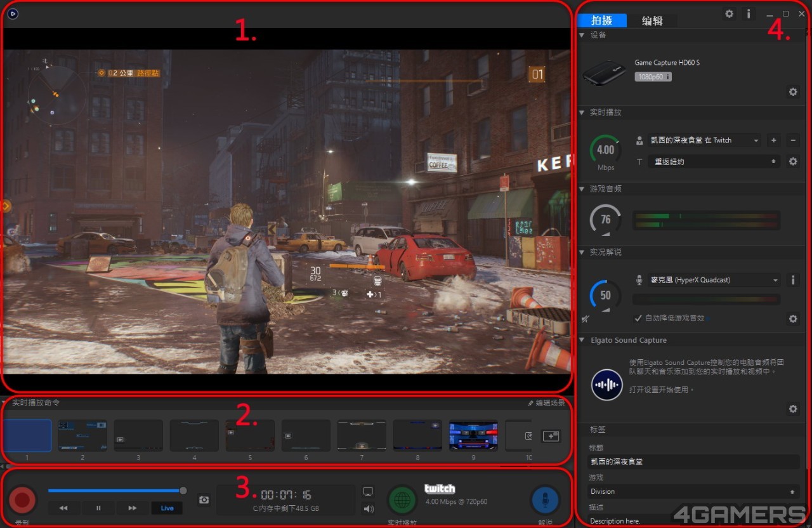Collapse the 游戏音频 section

tap(582, 188)
